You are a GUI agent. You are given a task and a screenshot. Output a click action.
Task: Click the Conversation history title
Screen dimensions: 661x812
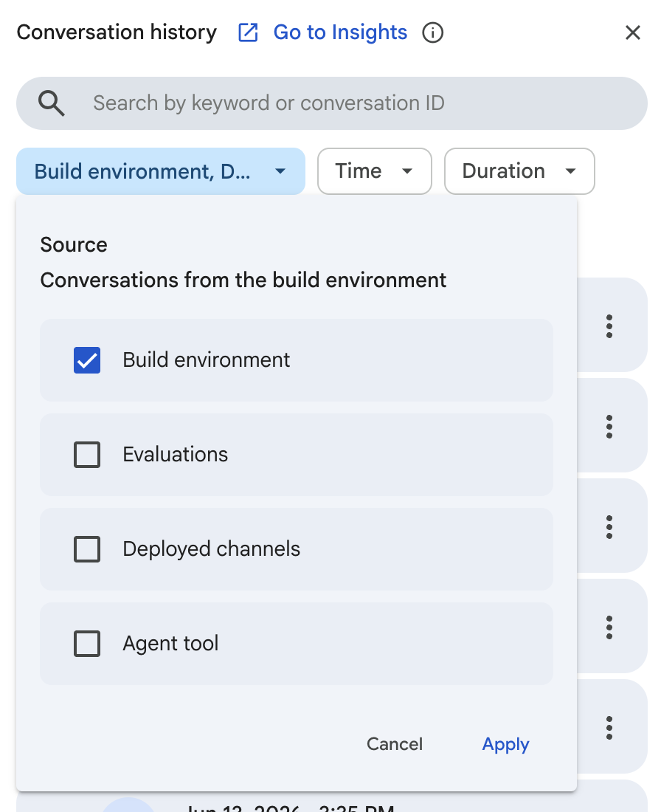click(117, 32)
